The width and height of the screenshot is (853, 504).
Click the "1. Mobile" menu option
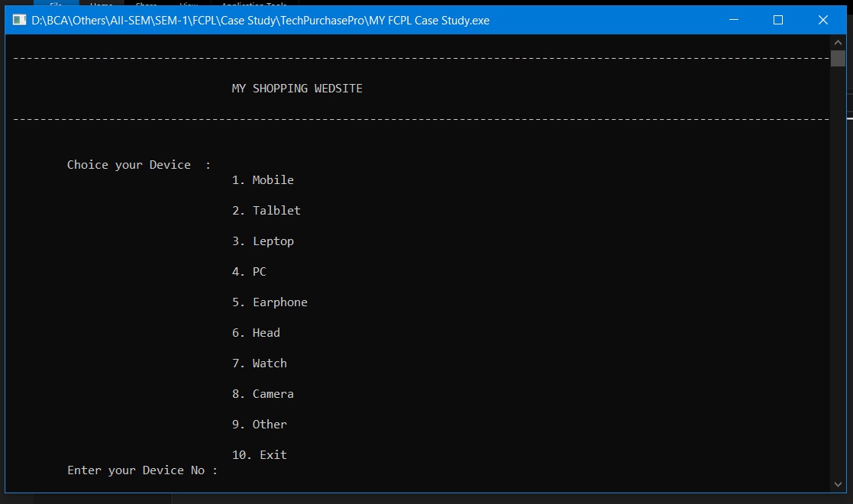click(x=263, y=180)
